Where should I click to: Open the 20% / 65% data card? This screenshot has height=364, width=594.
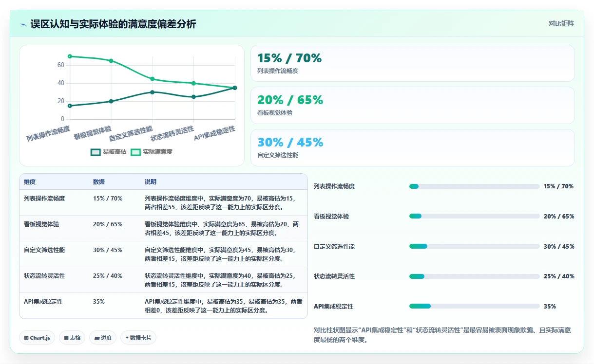412,105
